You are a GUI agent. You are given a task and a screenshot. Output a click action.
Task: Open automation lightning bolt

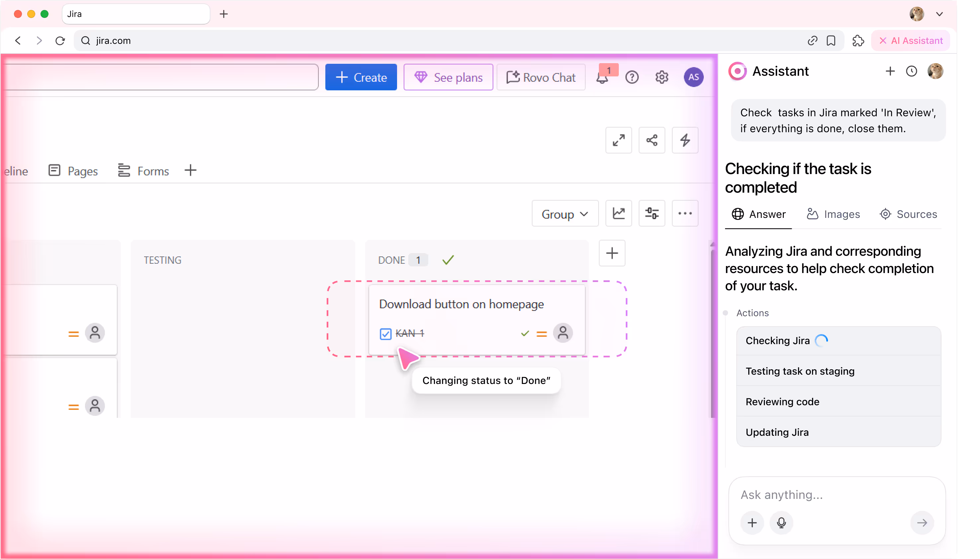click(x=685, y=140)
